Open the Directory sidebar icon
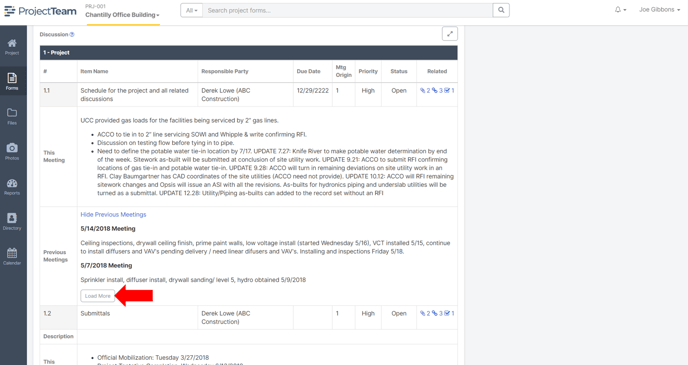 (x=12, y=222)
